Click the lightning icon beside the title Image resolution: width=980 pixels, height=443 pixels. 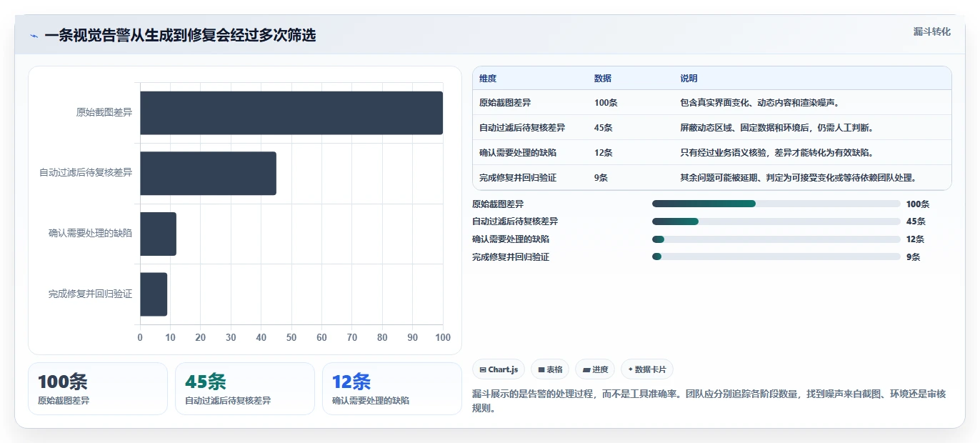(34, 36)
